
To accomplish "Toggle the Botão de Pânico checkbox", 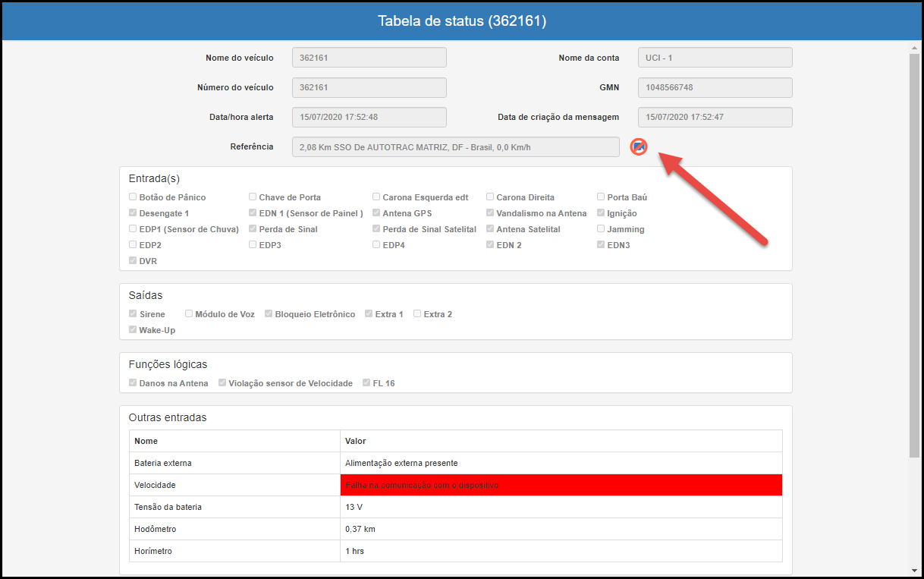I will [x=133, y=197].
